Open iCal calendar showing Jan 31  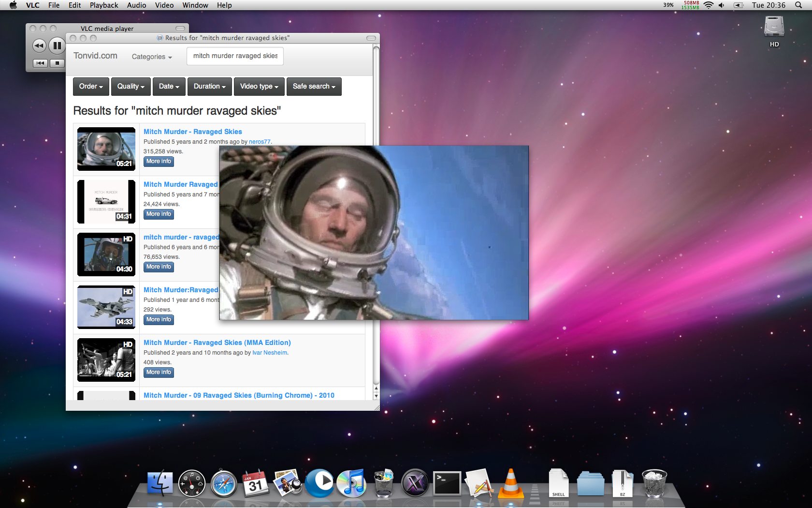click(x=255, y=483)
